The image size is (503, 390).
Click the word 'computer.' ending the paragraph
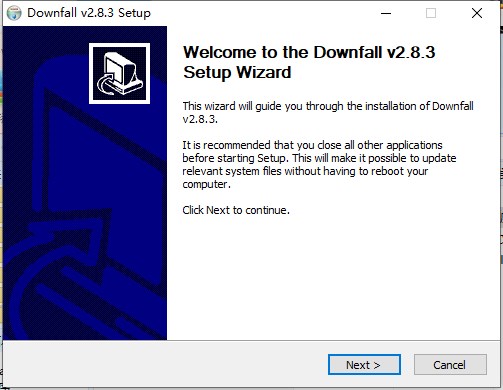(206, 184)
